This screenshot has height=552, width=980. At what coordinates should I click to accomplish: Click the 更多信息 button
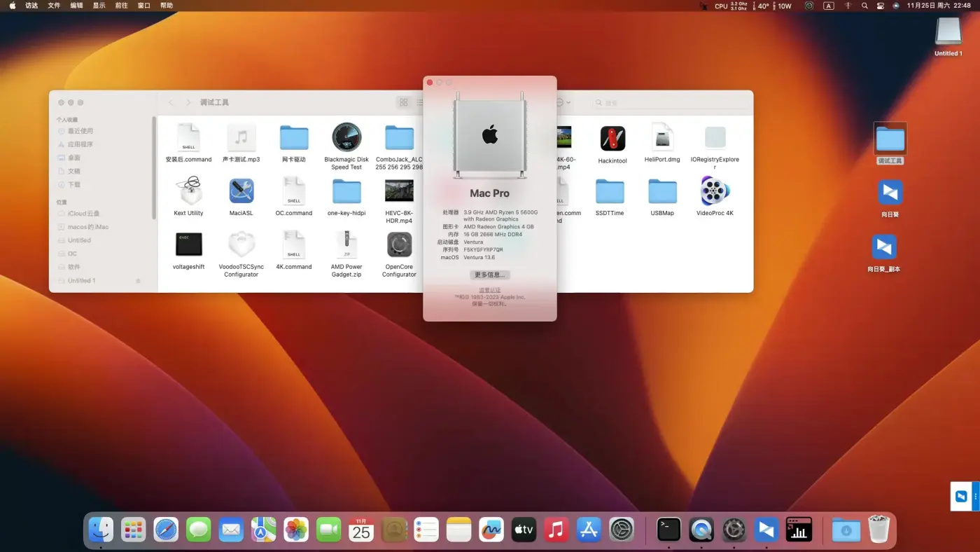coord(489,275)
